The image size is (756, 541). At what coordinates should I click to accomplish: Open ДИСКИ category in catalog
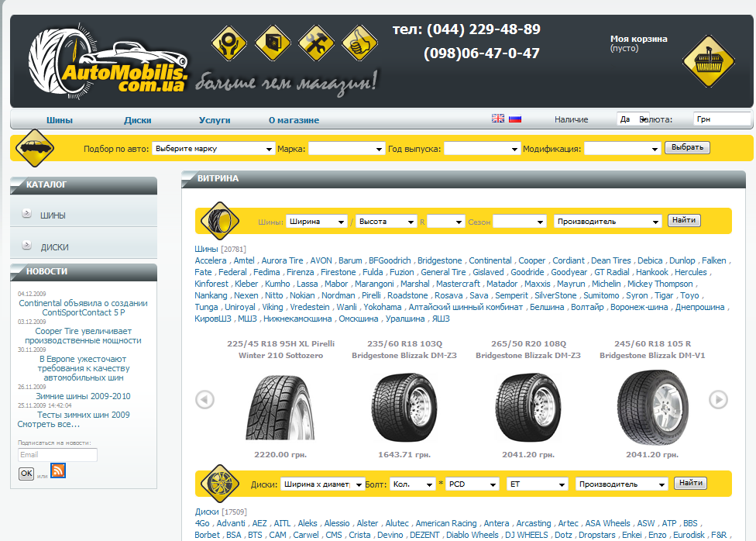point(54,247)
